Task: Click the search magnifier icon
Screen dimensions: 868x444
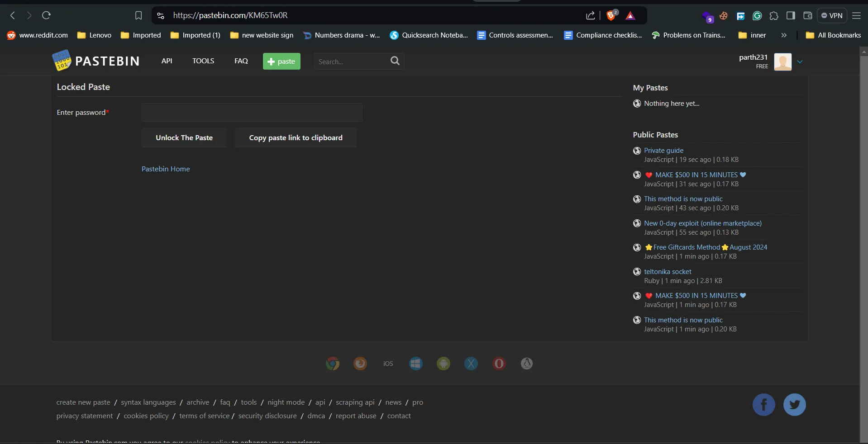Action: 395,61
